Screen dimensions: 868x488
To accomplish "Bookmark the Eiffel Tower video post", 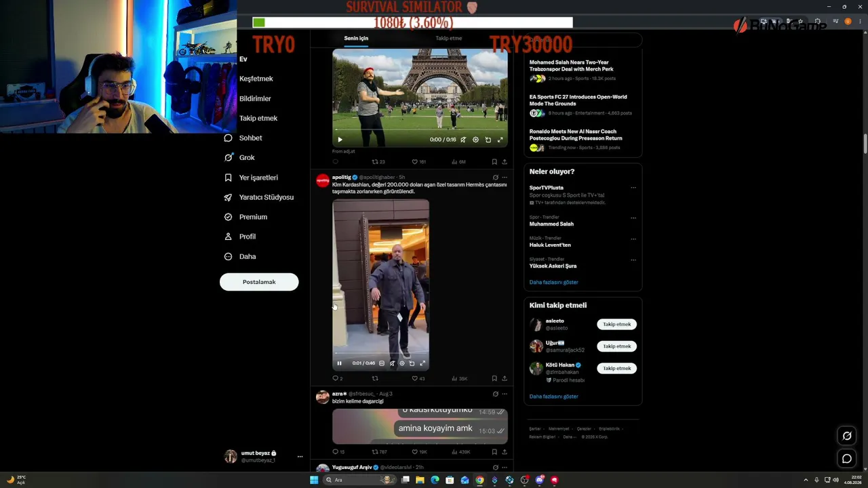I will click(494, 162).
